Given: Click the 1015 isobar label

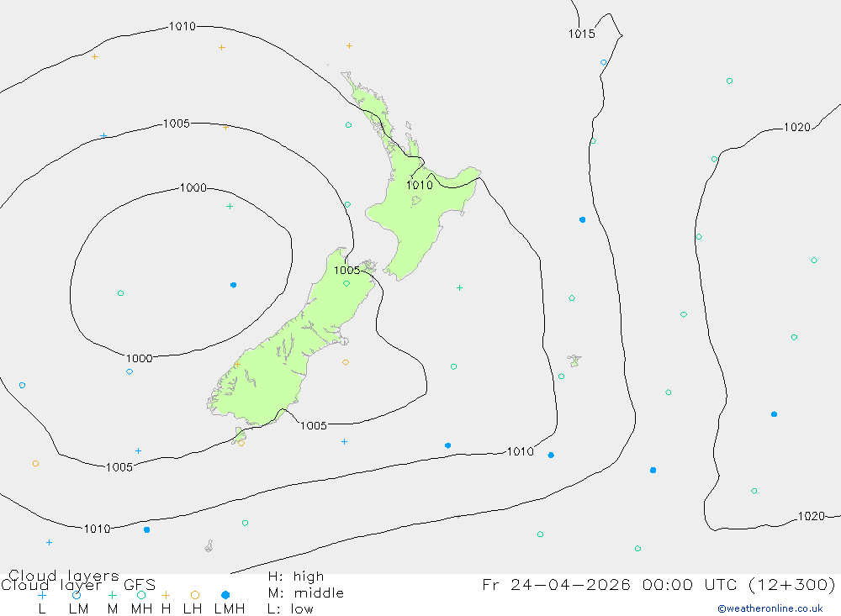Looking at the screenshot, I should pos(582,34).
